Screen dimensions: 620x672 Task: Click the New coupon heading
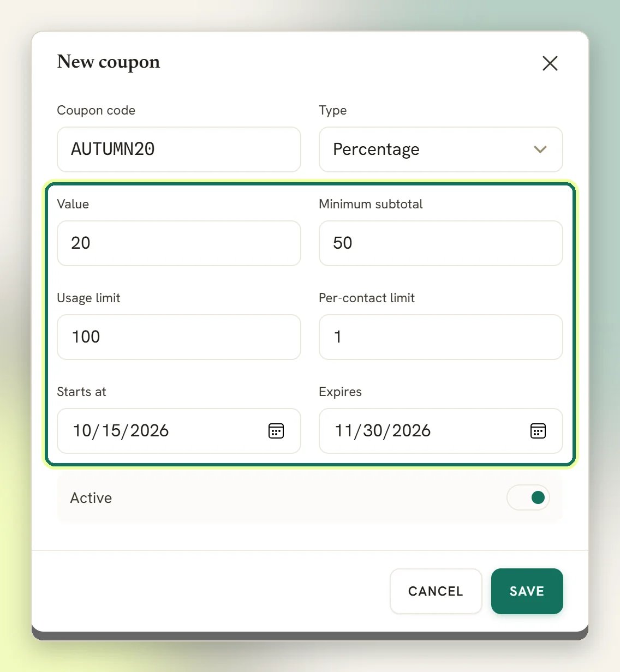click(109, 62)
